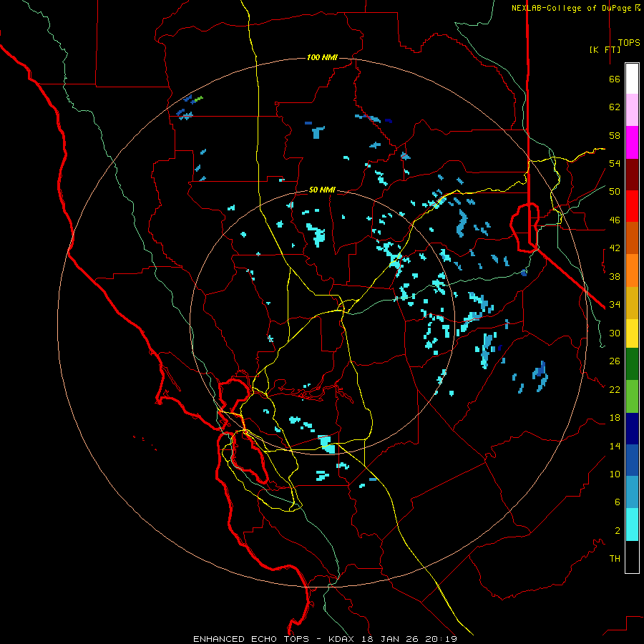Select the 42 legend value

pos(615,248)
